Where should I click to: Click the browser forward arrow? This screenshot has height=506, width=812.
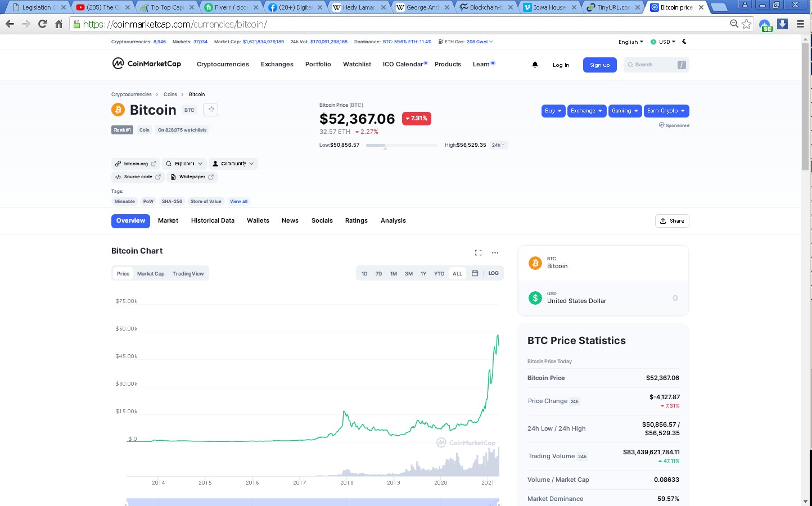click(26, 24)
